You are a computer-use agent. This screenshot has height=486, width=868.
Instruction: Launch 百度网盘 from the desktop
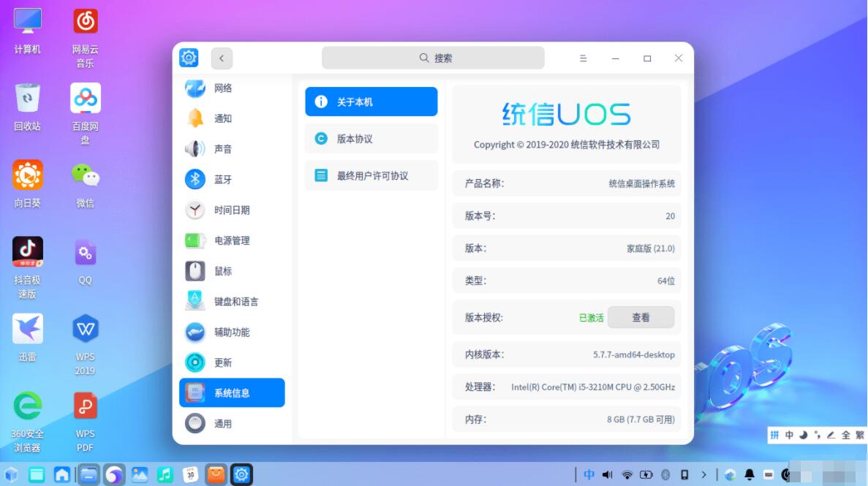[86, 114]
